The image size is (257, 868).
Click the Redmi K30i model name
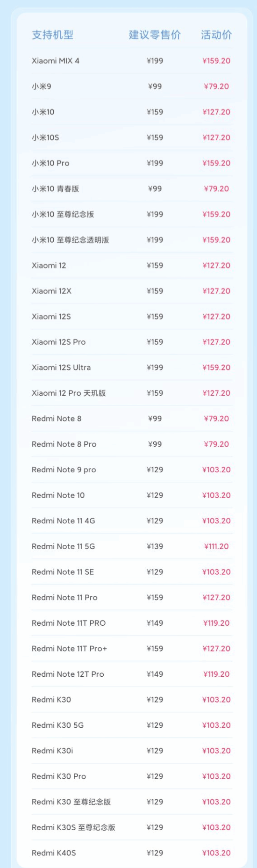(52, 751)
